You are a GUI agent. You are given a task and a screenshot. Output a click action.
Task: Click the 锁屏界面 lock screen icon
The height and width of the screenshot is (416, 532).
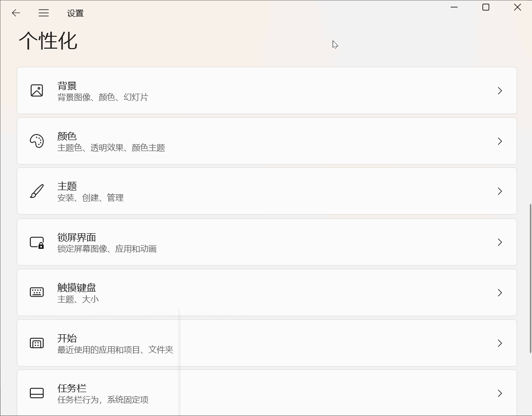(37, 242)
